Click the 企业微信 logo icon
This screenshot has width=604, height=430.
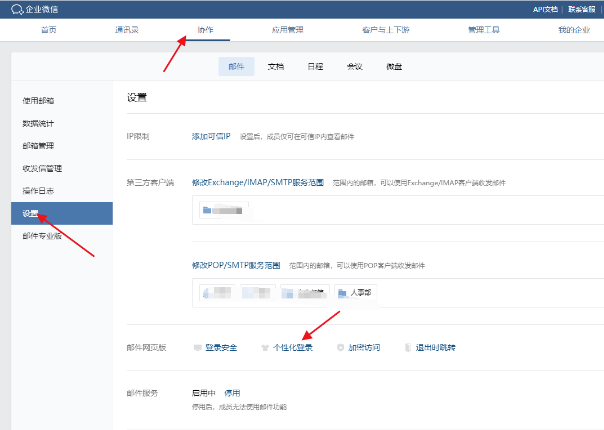click(15, 10)
